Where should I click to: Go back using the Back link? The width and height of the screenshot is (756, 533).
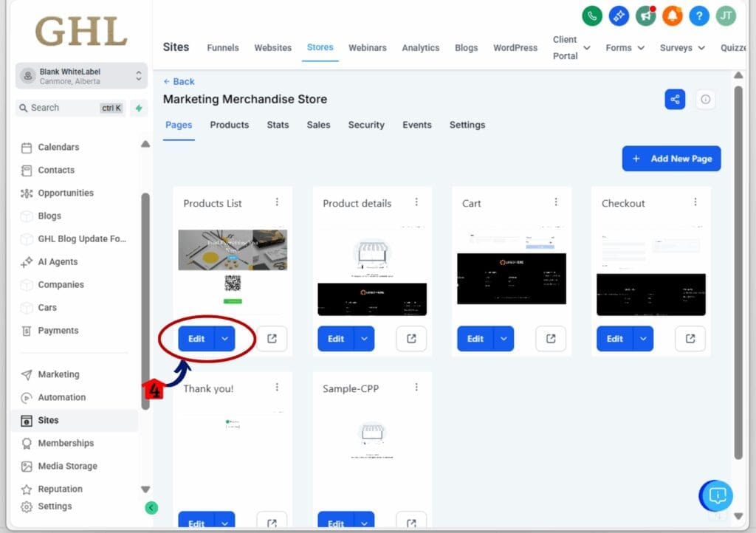tap(179, 81)
